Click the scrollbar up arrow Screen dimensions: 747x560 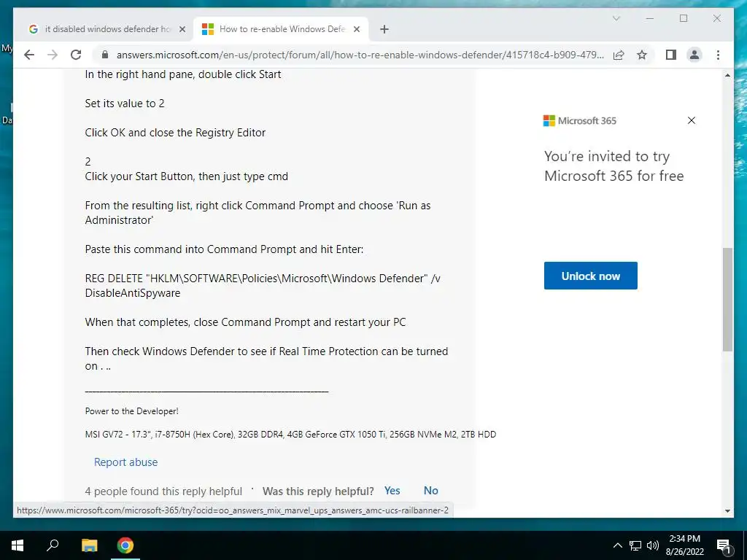(x=727, y=75)
